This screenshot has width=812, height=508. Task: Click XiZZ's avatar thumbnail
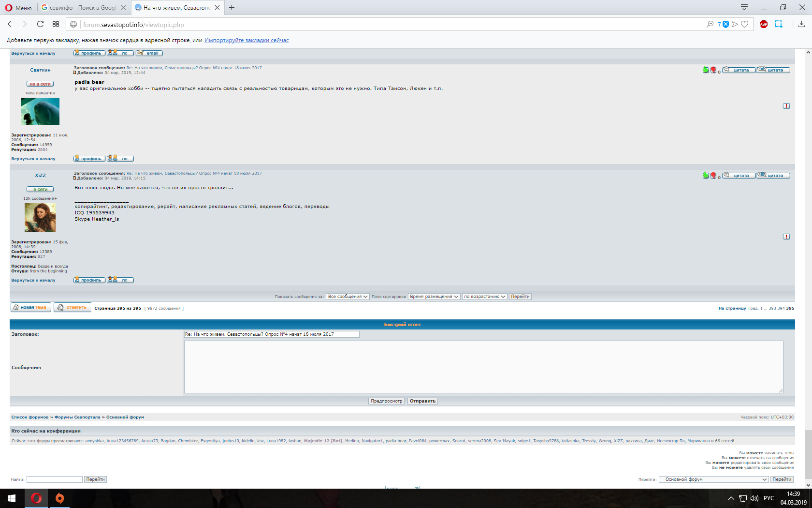coord(40,217)
